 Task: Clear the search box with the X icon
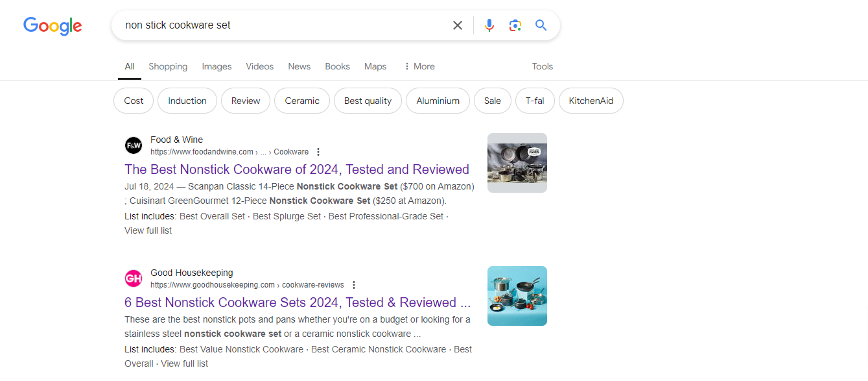[458, 25]
